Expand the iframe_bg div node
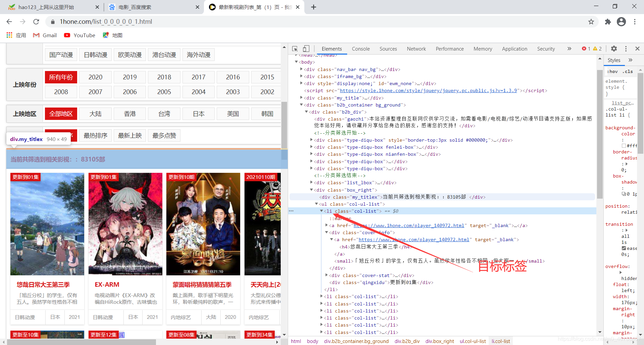The height and width of the screenshot is (345, 644). pos(301,76)
